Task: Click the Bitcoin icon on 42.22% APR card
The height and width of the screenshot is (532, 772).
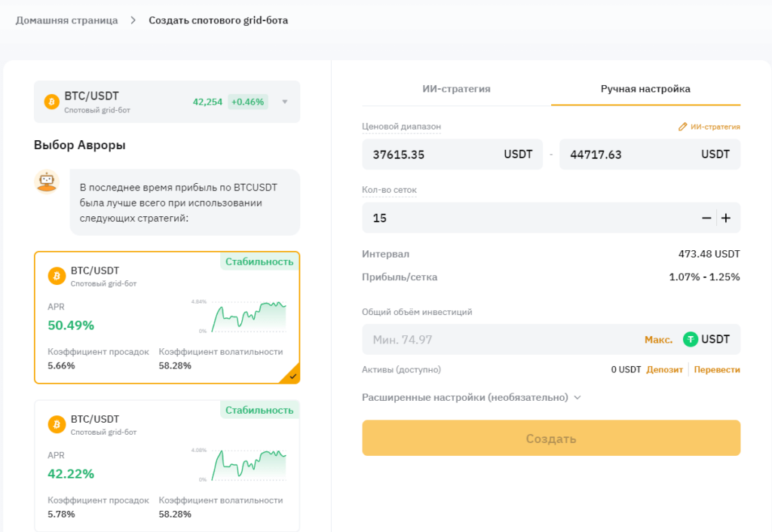Action: pyautogui.click(x=57, y=424)
